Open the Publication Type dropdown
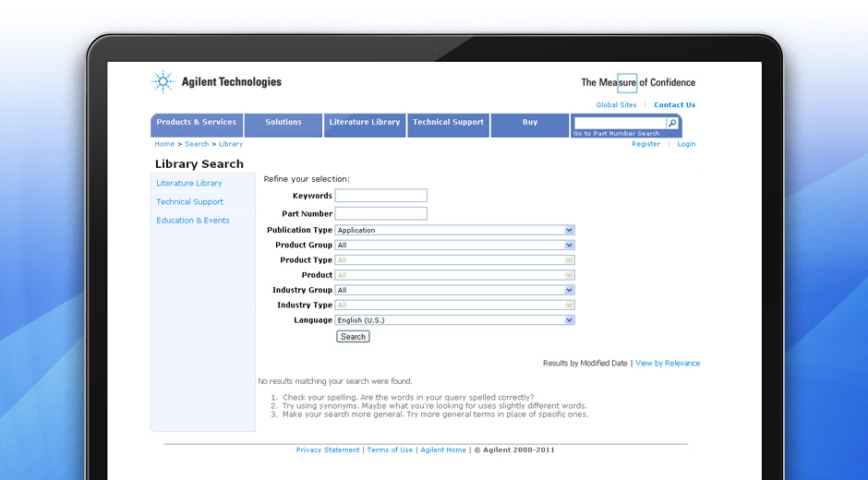Image resolution: width=868 pixels, height=480 pixels. (x=454, y=230)
